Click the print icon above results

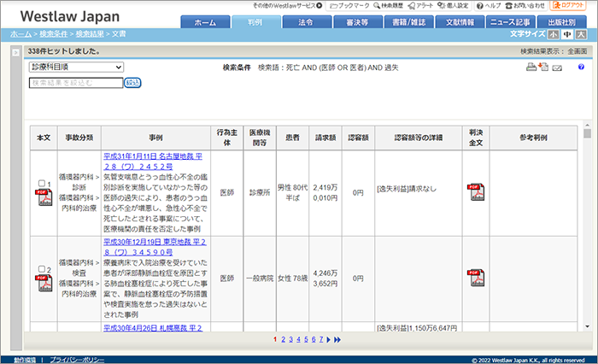(531, 67)
